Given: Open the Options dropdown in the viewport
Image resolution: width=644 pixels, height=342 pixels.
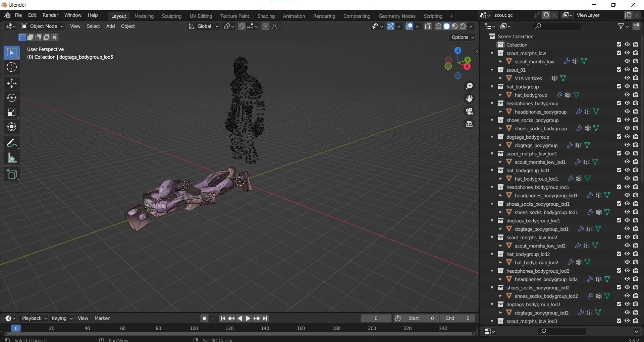Looking at the screenshot, I should click(x=462, y=37).
